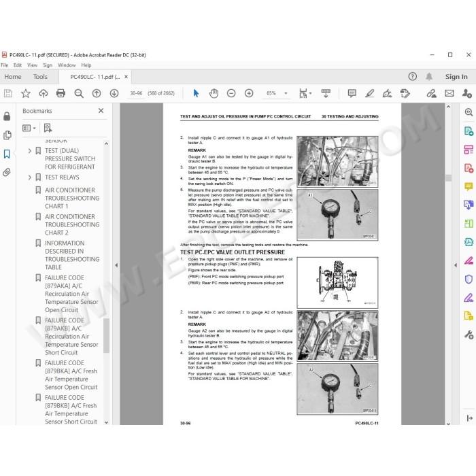
Task: Open AIR CONDITIONER TROUBLESHOOTING CHART 1 bookmark
Action: pos(72,199)
